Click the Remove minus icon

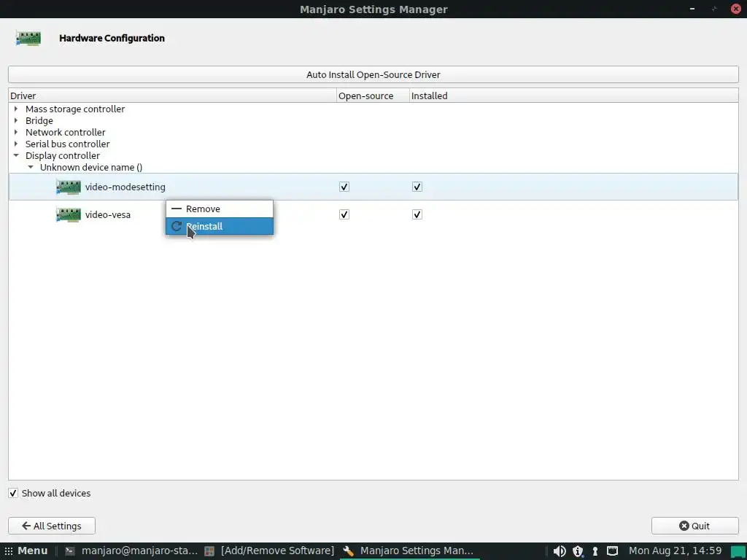click(177, 209)
